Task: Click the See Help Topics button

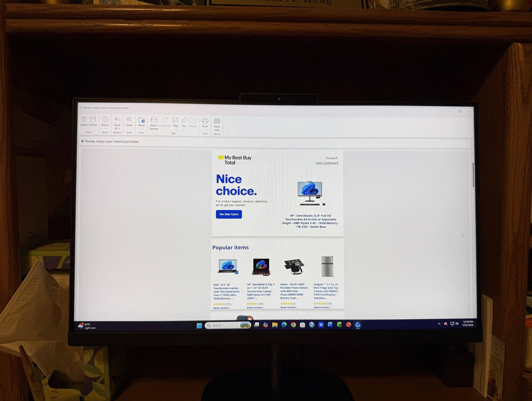Action: point(229,214)
